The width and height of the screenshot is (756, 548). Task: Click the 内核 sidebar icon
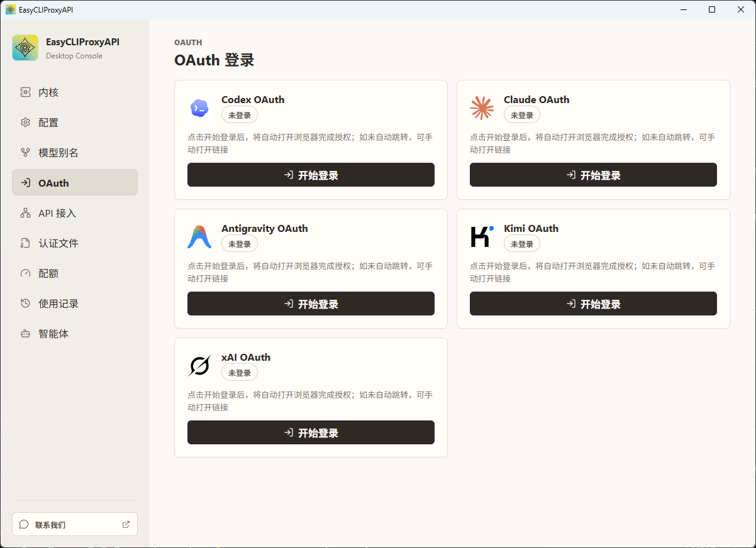coord(25,92)
